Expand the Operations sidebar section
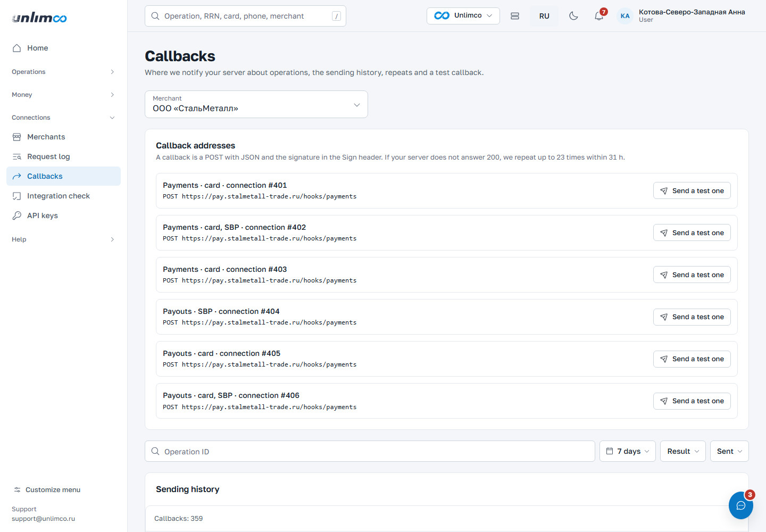Image resolution: width=766 pixels, height=532 pixels. pyautogui.click(x=63, y=72)
